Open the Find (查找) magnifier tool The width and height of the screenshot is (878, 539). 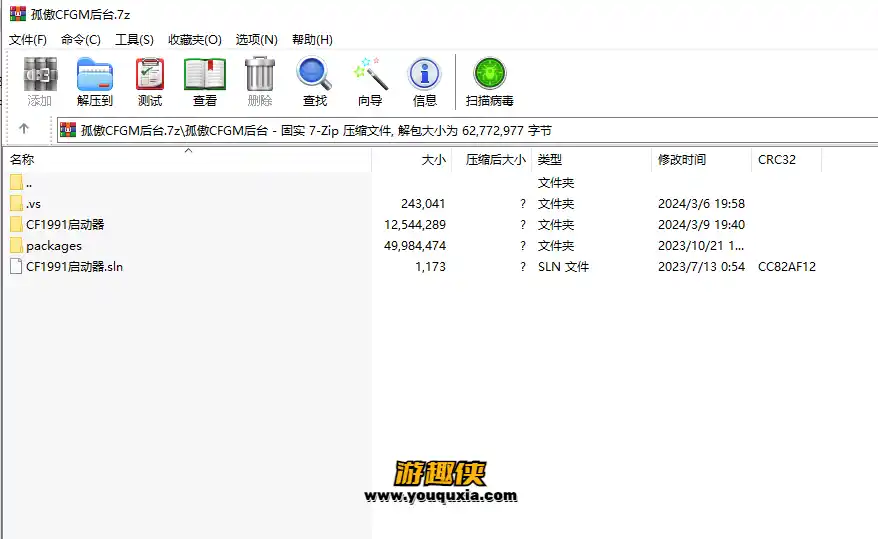tap(314, 74)
